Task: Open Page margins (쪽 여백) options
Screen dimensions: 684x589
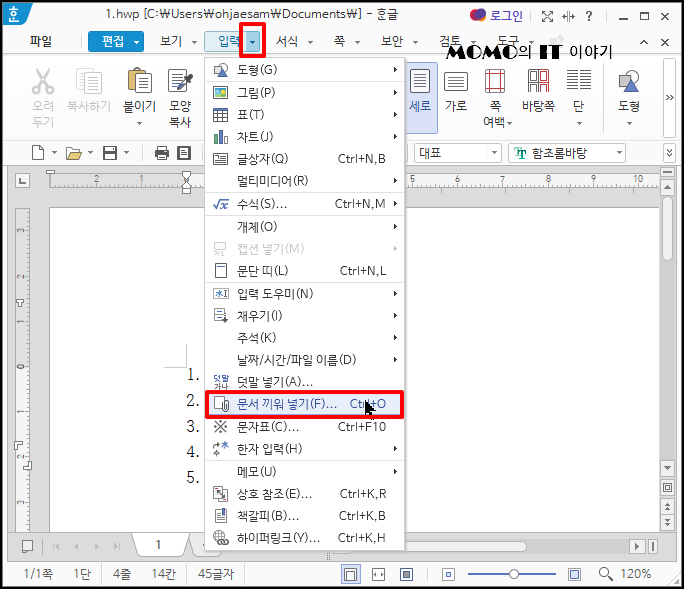Action: click(x=495, y=98)
